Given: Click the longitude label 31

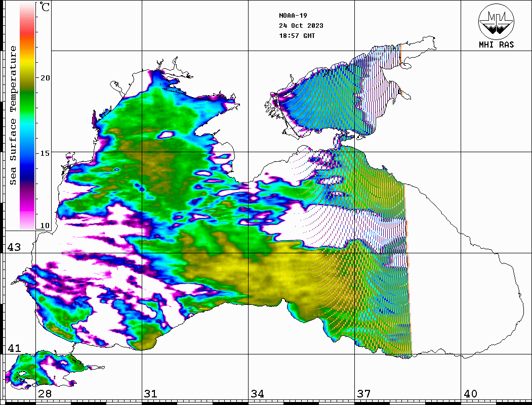Looking at the screenshot, I should (151, 394).
